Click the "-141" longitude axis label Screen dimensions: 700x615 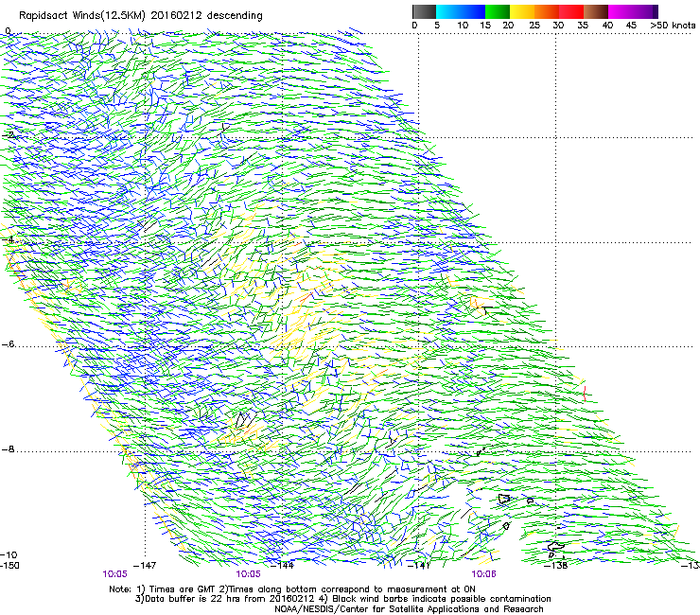coord(419,566)
